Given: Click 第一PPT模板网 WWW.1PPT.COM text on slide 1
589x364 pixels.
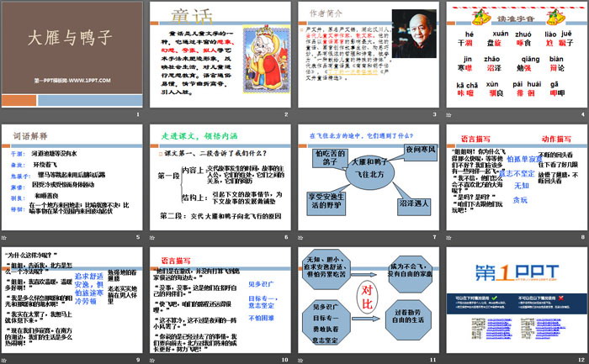Looking at the screenshot, I should pos(72,81).
